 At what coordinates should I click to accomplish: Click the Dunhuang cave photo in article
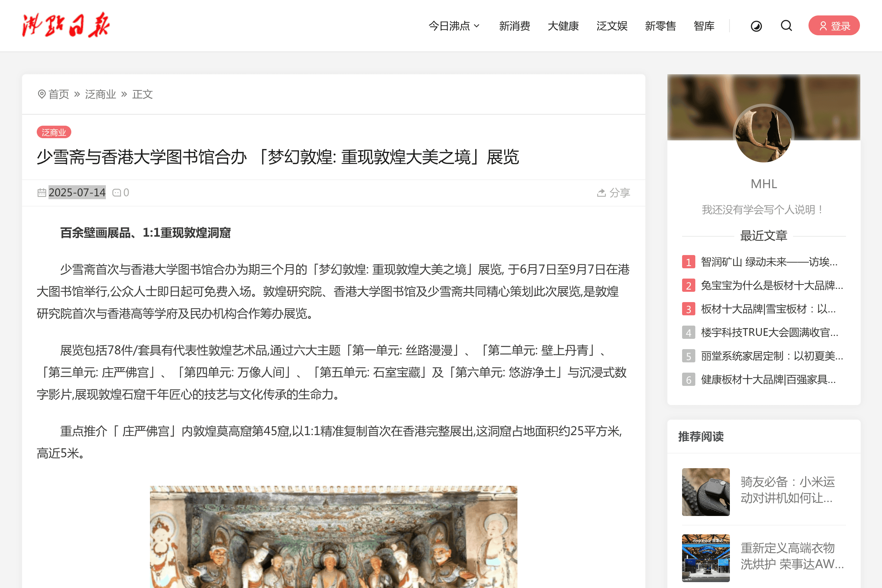pyautogui.click(x=333, y=537)
